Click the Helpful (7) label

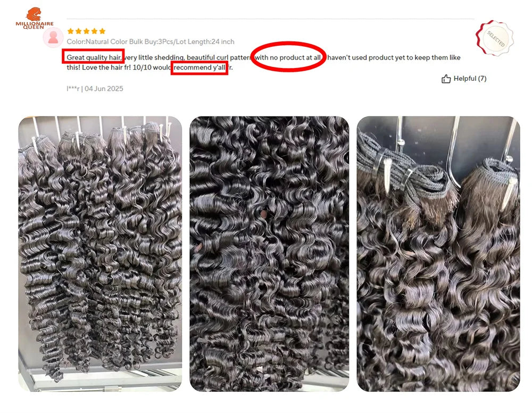coord(470,78)
